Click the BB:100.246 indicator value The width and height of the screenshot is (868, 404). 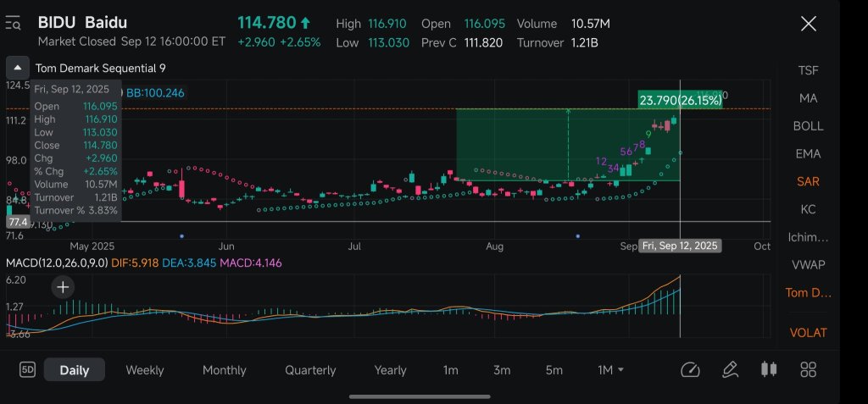pyautogui.click(x=155, y=93)
